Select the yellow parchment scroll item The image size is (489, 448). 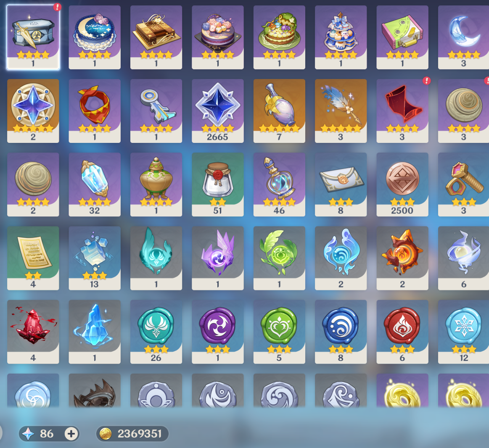coord(33,258)
